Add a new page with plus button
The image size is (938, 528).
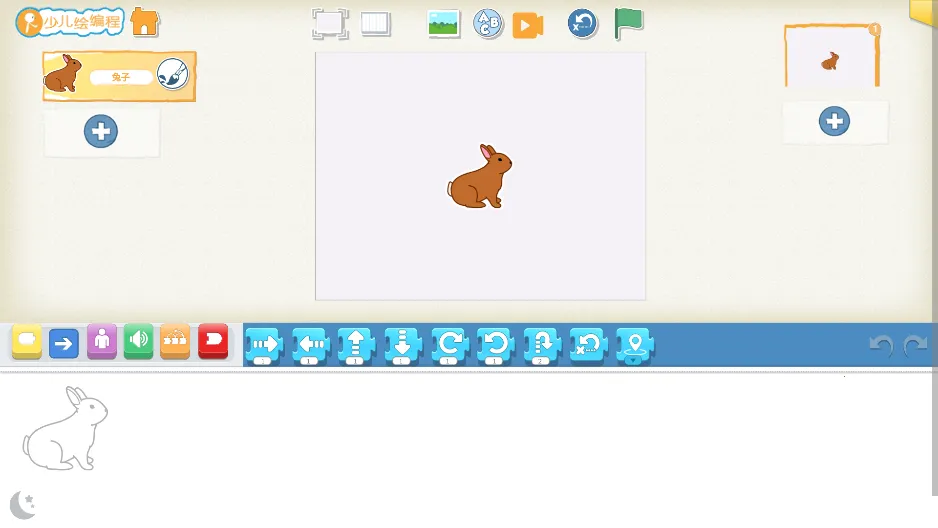835,121
